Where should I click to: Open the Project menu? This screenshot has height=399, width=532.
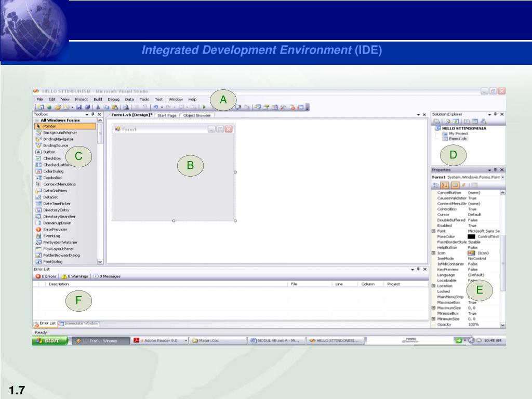pos(81,99)
